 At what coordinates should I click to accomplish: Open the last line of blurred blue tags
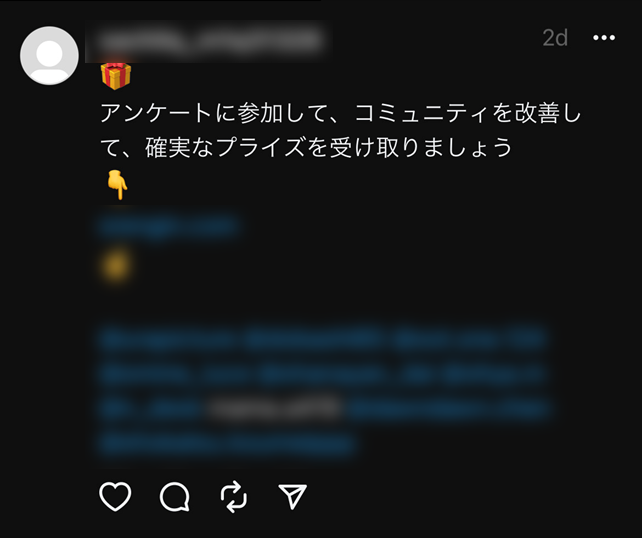[228, 444]
